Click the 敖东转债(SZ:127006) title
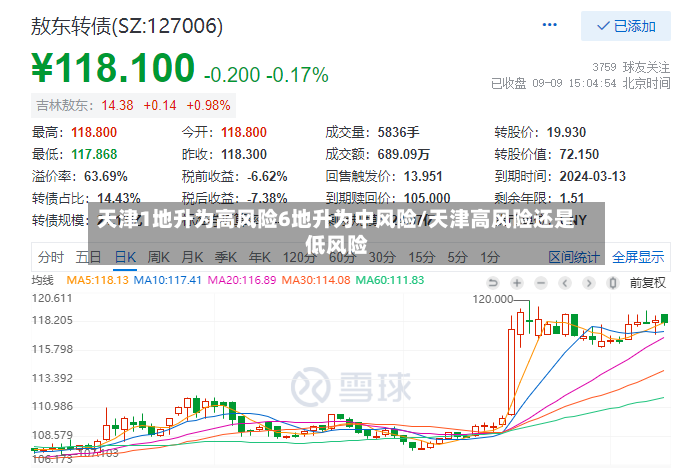The height and width of the screenshot is (468, 694). (127, 26)
